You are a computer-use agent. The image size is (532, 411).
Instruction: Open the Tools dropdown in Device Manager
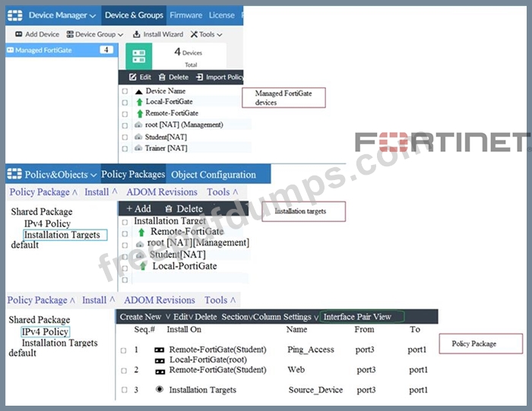[x=220, y=35]
